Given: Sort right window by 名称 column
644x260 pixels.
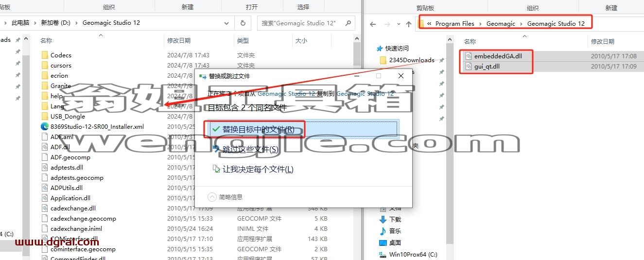Looking at the screenshot, I should coord(470,41).
